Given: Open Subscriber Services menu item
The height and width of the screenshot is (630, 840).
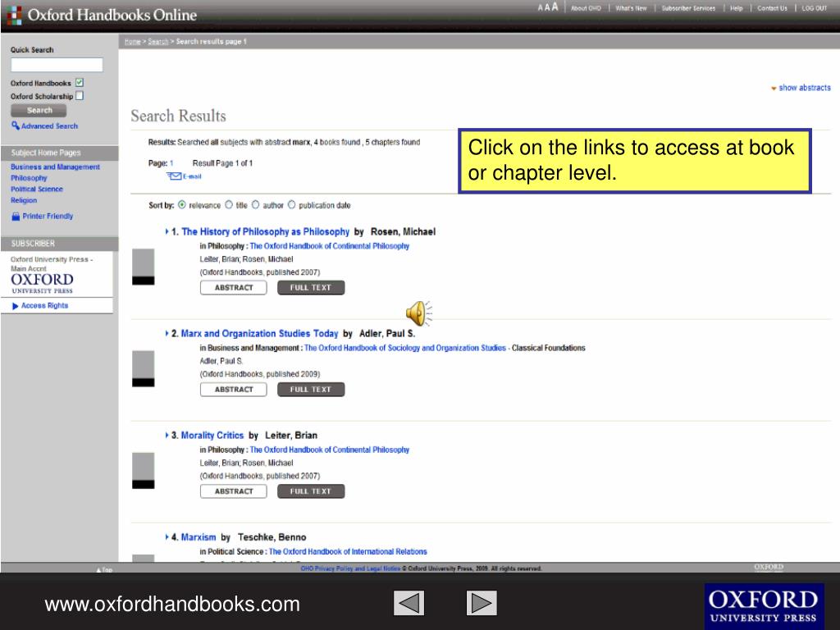Looking at the screenshot, I should tap(688, 8).
